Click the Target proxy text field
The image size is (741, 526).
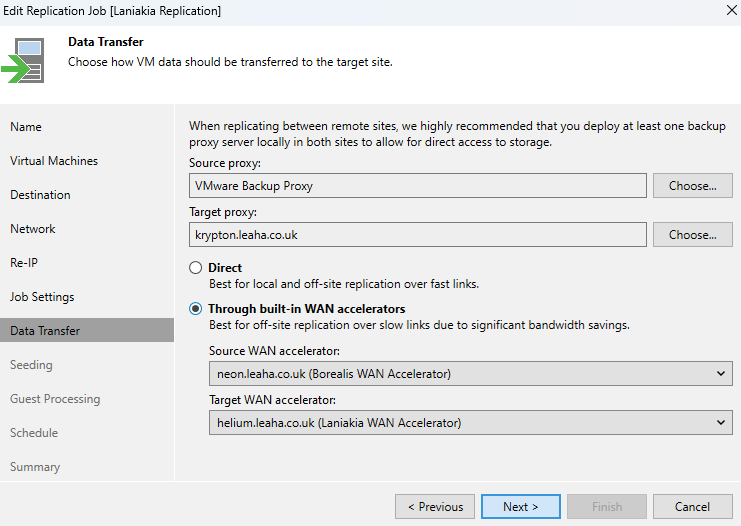pos(418,235)
